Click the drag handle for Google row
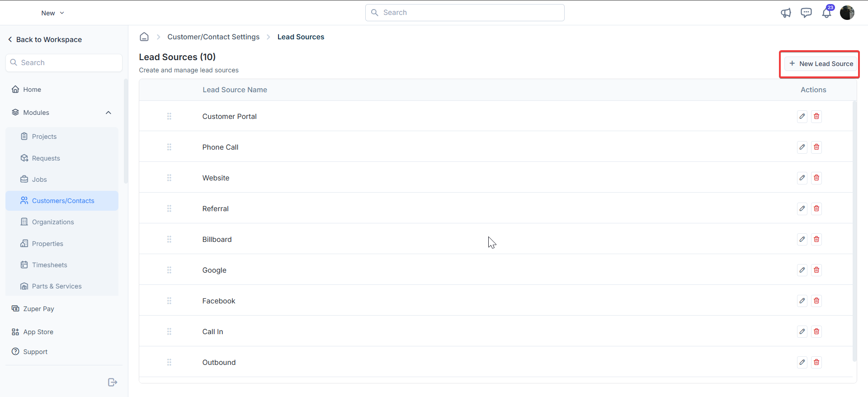Viewport: 868px width, 397px height. click(169, 270)
